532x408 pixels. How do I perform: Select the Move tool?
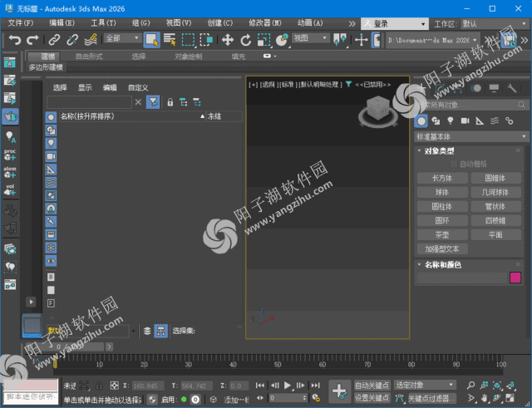[227, 40]
